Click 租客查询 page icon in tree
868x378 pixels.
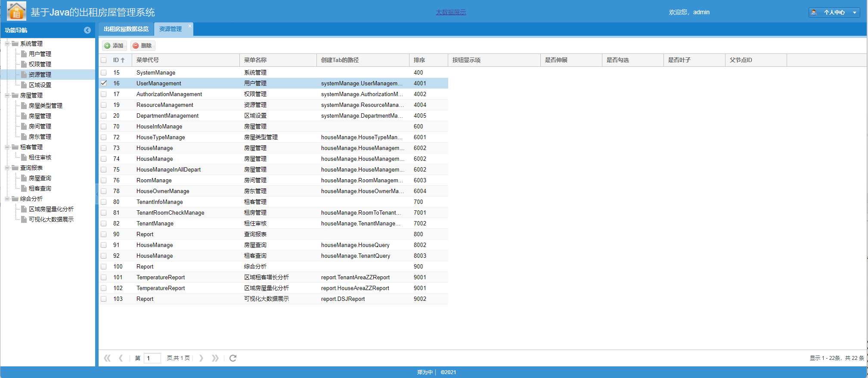click(24, 188)
